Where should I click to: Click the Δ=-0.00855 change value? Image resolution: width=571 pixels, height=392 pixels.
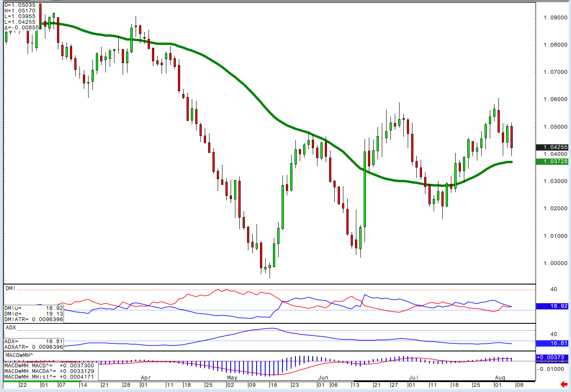tap(22, 28)
